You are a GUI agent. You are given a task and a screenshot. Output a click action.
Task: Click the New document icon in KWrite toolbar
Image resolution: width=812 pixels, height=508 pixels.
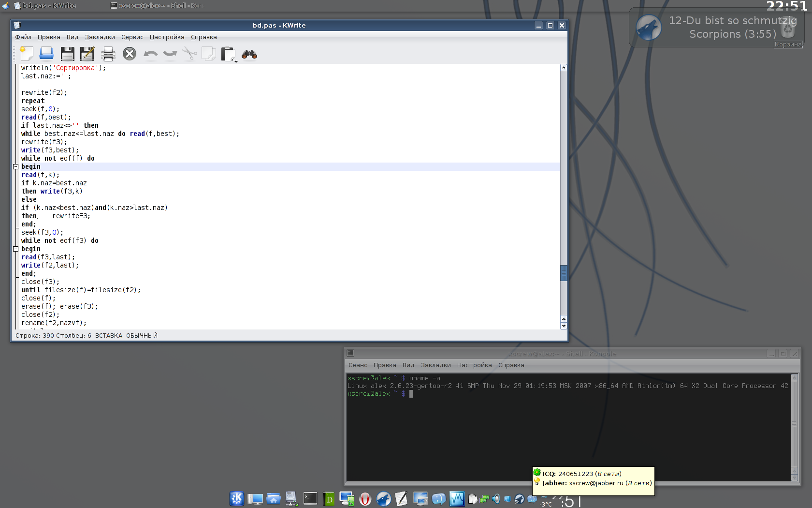[27, 54]
